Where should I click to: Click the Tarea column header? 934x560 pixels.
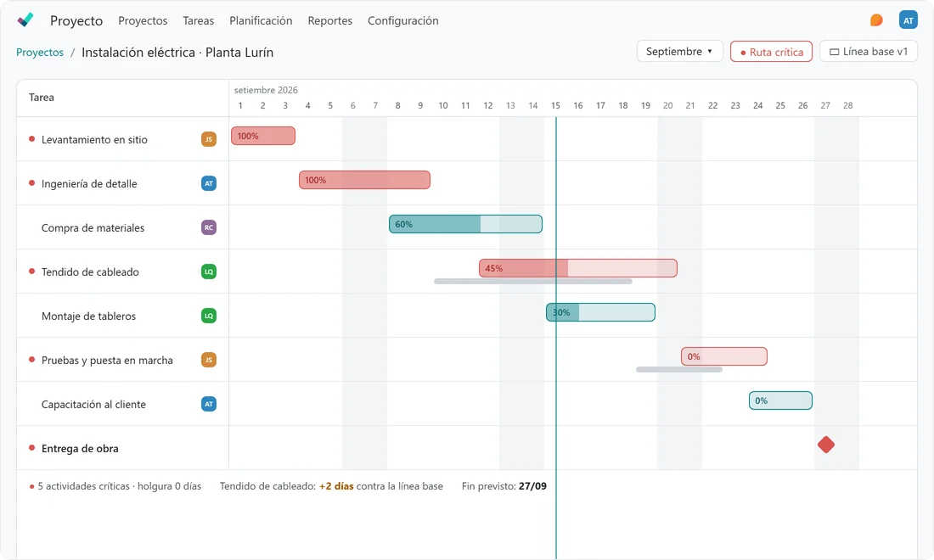click(41, 97)
